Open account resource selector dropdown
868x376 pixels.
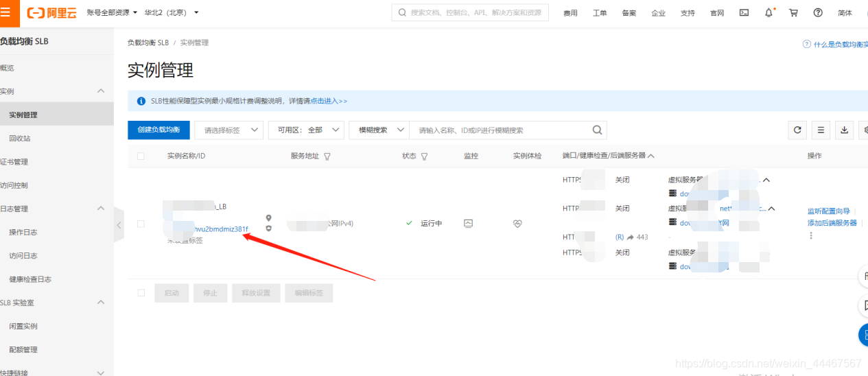click(113, 12)
